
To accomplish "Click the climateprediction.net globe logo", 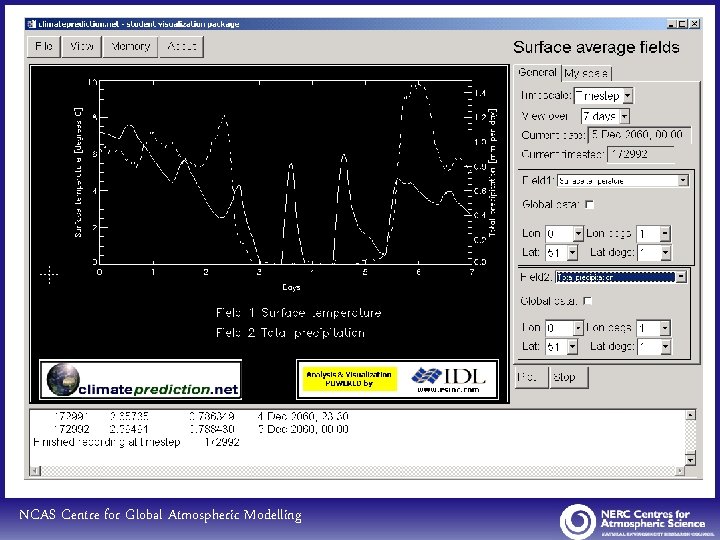I will 65,380.
